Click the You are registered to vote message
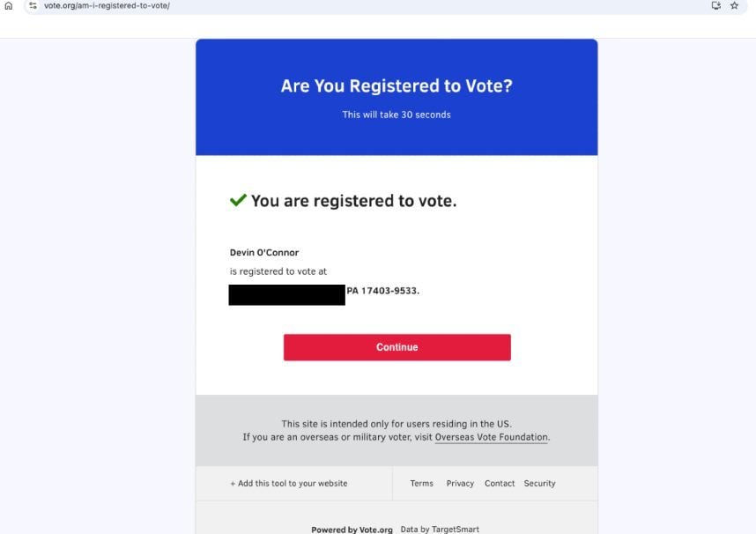Viewport: 756px width, 534px height. pyautogui.click(x=354, y=201)
